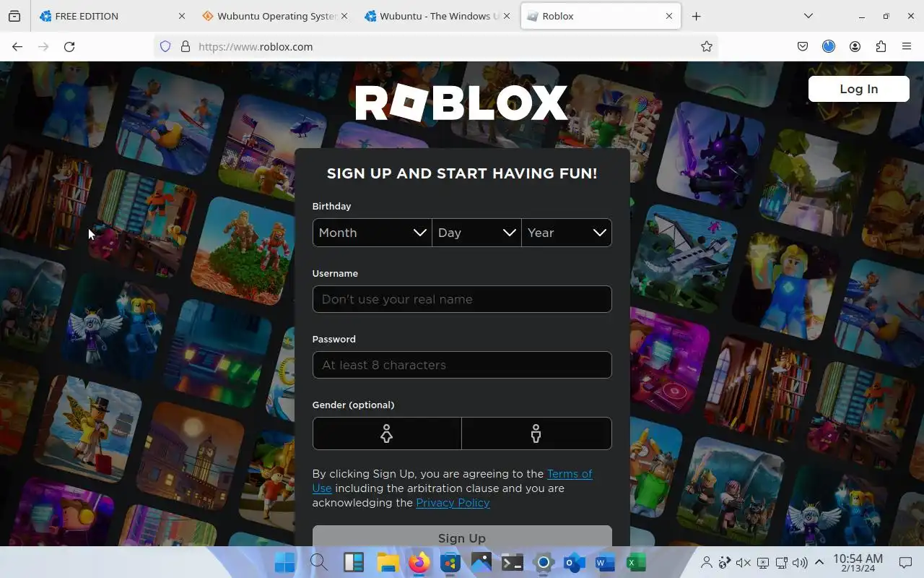
Task: Open taskbar search magnifier
Action: 318,562
